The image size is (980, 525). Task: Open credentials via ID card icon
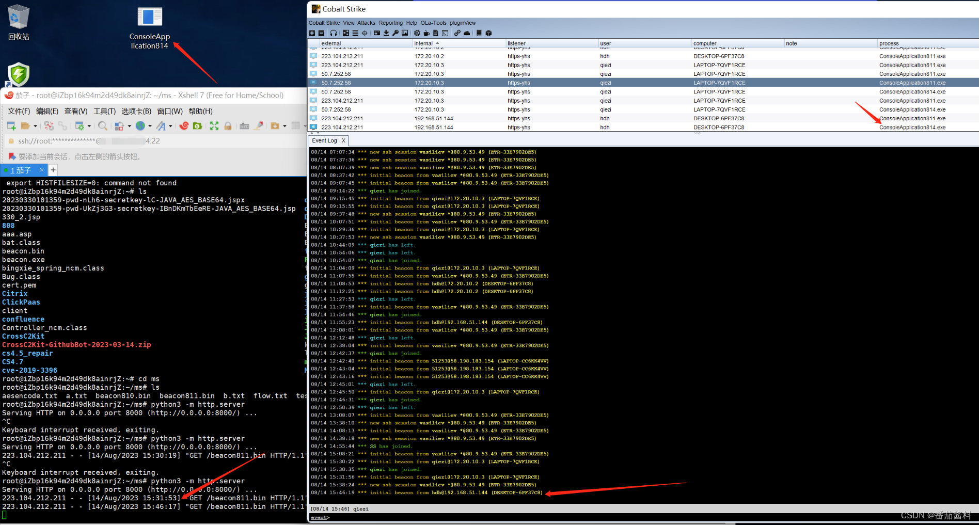(377, 33)
